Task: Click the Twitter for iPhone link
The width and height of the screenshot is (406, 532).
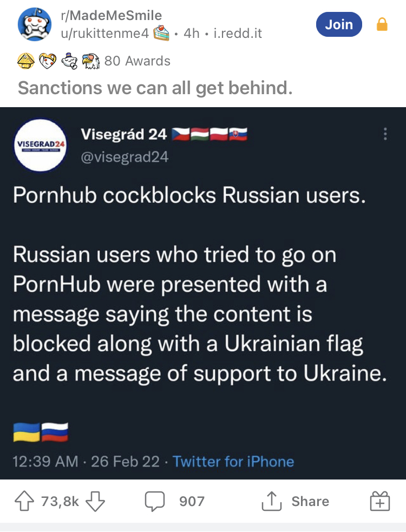Action: [233, 462]
